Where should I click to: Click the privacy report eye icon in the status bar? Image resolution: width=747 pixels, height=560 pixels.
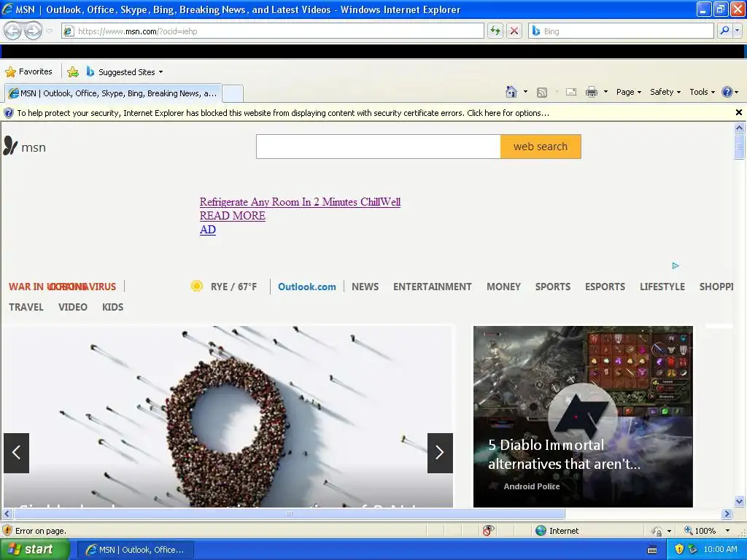click(x=488, y=531)
